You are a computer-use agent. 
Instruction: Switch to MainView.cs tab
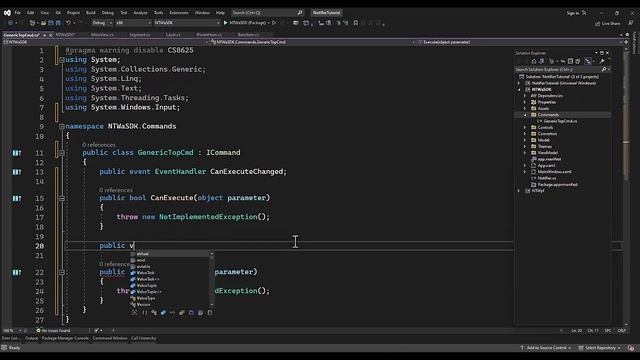pyautogui.click(x=102, y=35)
